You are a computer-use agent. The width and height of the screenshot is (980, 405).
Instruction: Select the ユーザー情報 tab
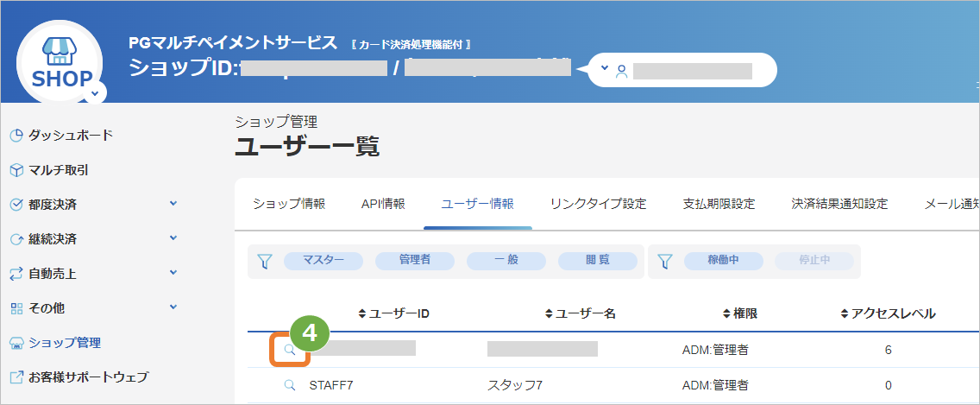point(478,204)
